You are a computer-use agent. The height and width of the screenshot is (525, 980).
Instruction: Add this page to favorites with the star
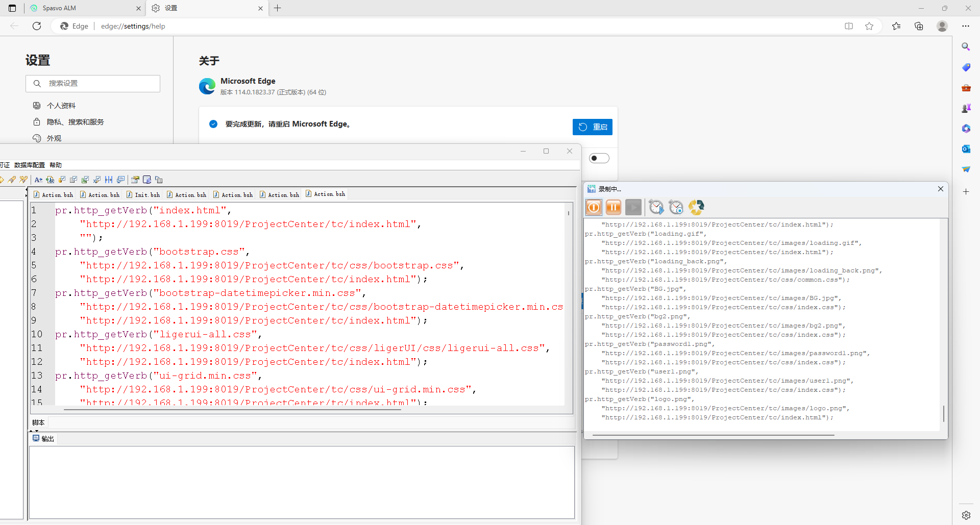pos(869,26)
